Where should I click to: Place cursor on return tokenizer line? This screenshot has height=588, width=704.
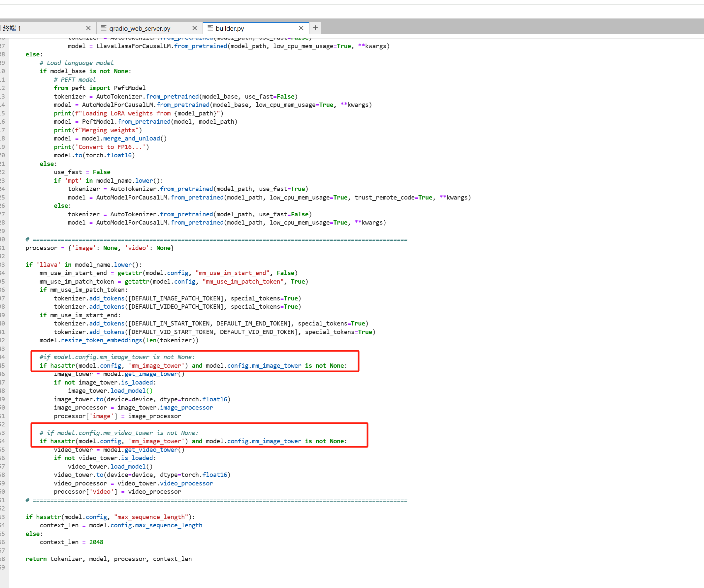(109, 559)
